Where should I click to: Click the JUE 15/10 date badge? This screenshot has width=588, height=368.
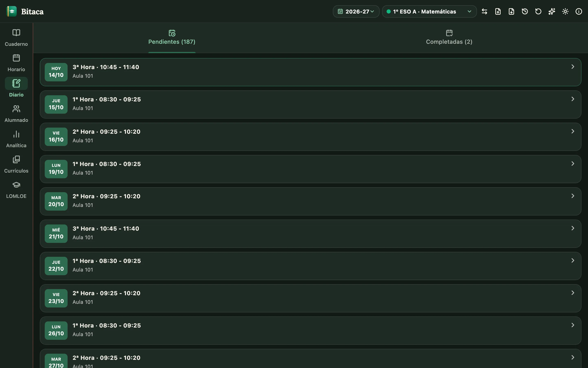coord(56,104)
